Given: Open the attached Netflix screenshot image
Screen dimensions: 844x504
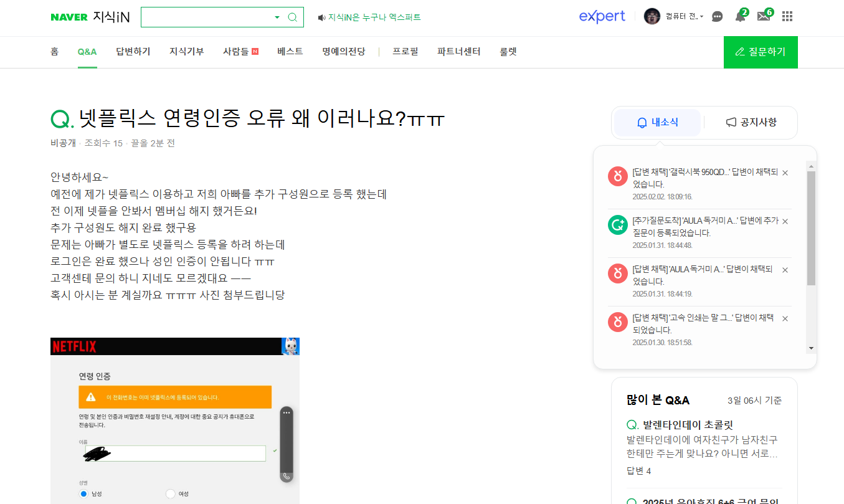Looking at the screenshot, I should tap(175, 421).
